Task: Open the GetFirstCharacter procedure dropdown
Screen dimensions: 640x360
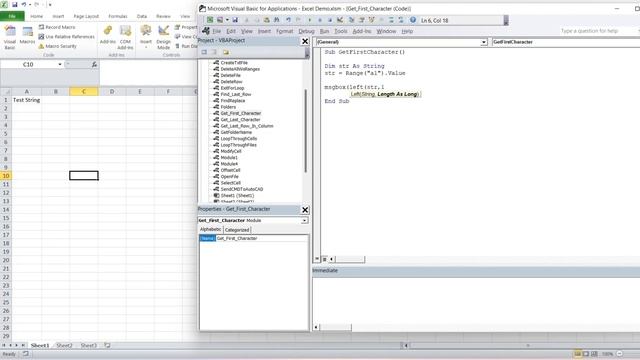Action: [566, 42]
